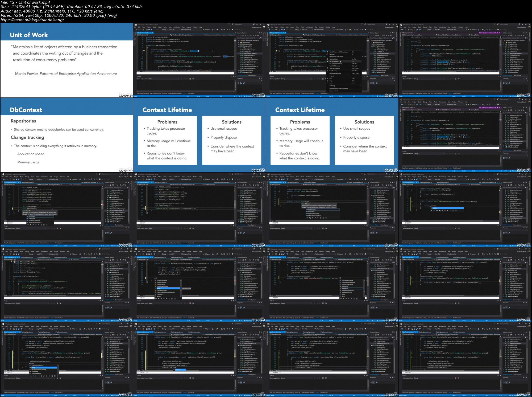The width and height of the screenshot is (532, 397).
Task: Choose 'Quick Actions and Refactorings...' in the 00:01:08 menu
Action: click(344, 52)
